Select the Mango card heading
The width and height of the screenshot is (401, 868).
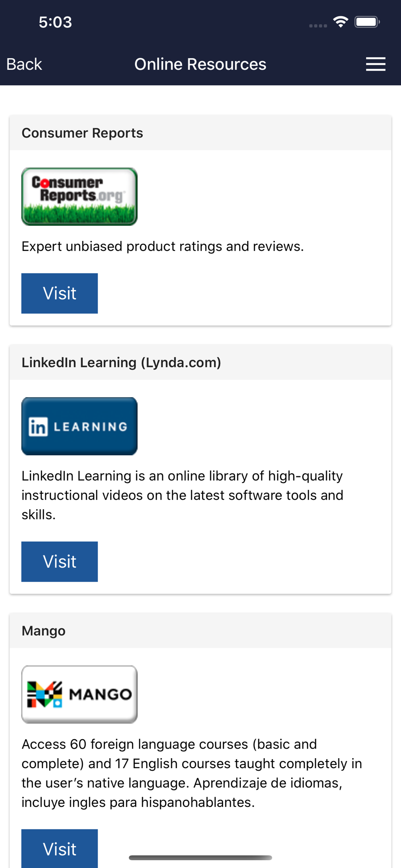click(43, 631)
